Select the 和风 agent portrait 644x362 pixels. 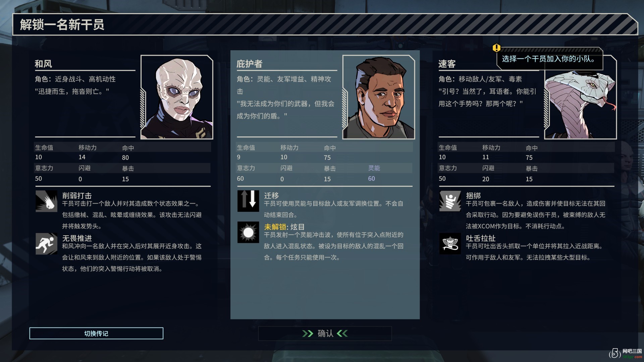(177, 97)
